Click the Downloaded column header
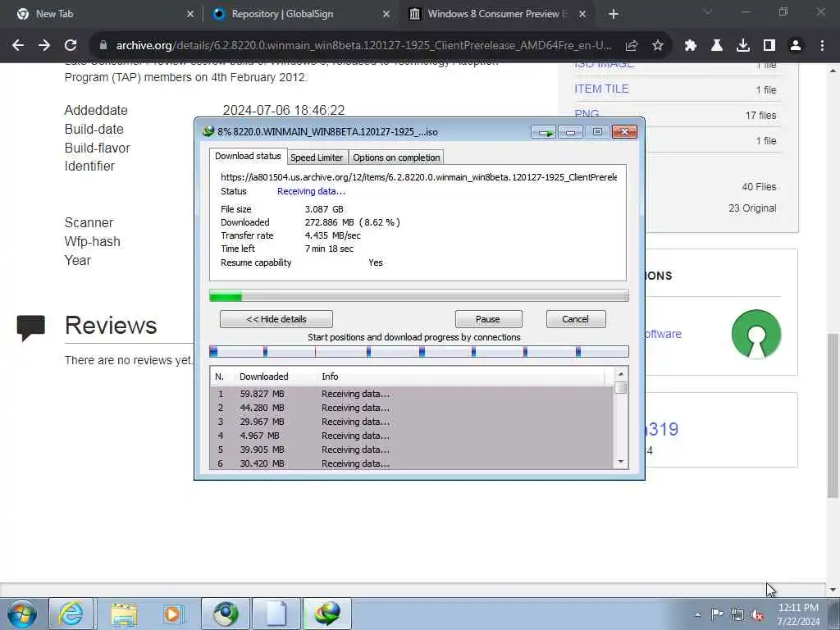The height and width of the screenshot is (630, 840). [263, 377]
